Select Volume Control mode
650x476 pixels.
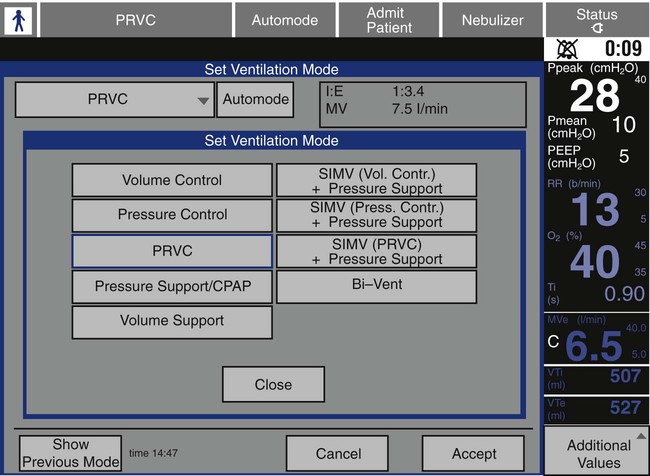pyautogui.click(x=172, y=180)
